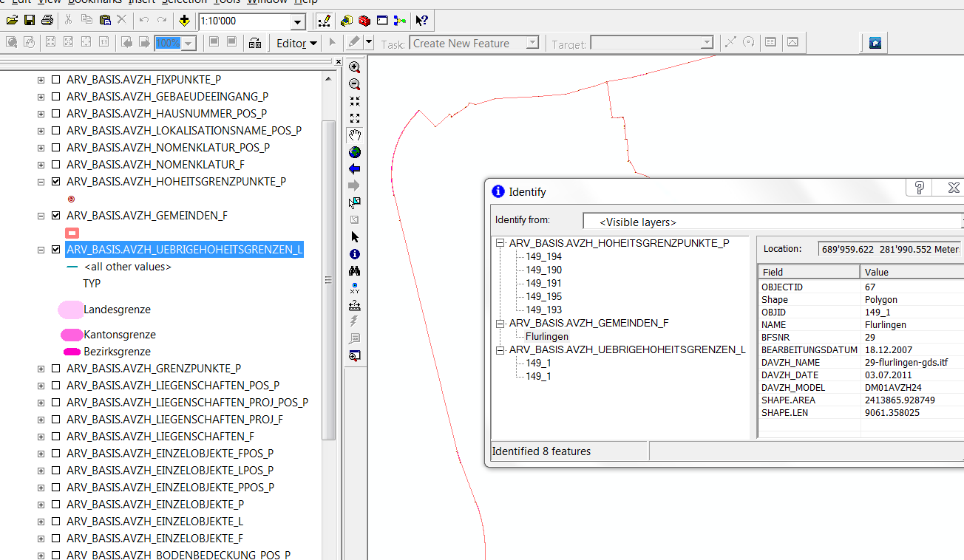Open the Editor dropdown menu
Image resolution: width=964 pixels, height=560 pixels.
click(x=296, y=44)
